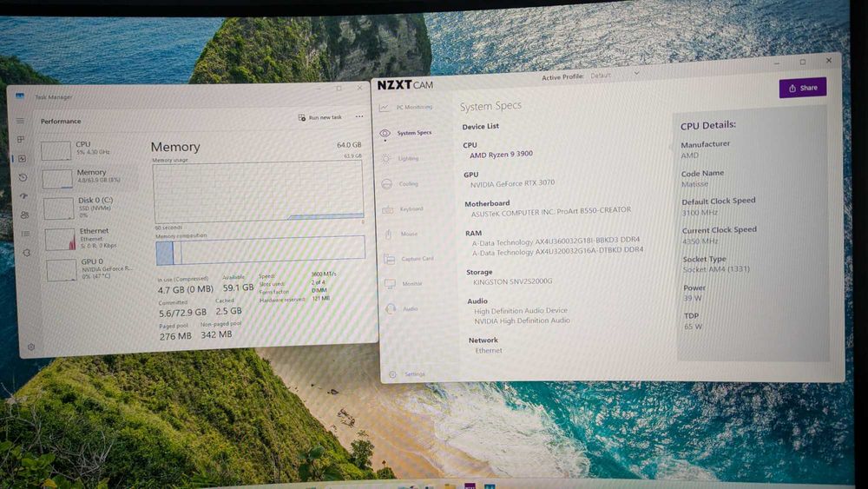This screenshot has height=489, width=868.
Task: Click Run new task in Task Manager
Action: pyautogui.click(x=320, y=117)
